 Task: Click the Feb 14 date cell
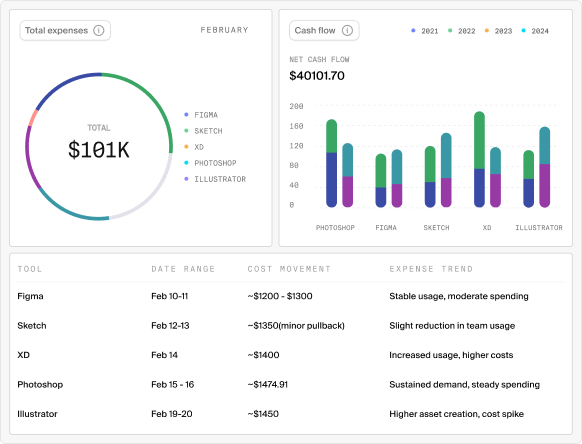pos(164,355)
